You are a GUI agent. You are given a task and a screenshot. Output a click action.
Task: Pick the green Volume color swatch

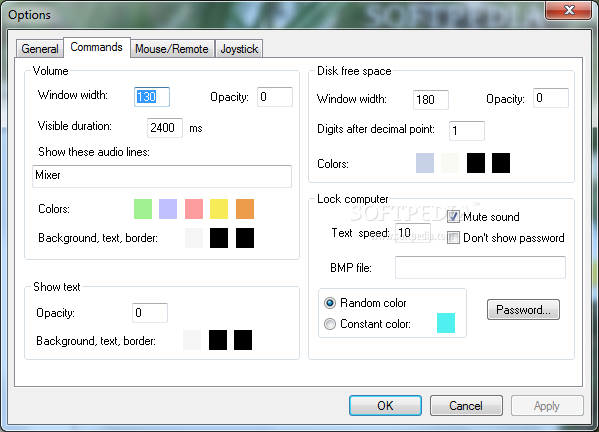tap(143, 209)
